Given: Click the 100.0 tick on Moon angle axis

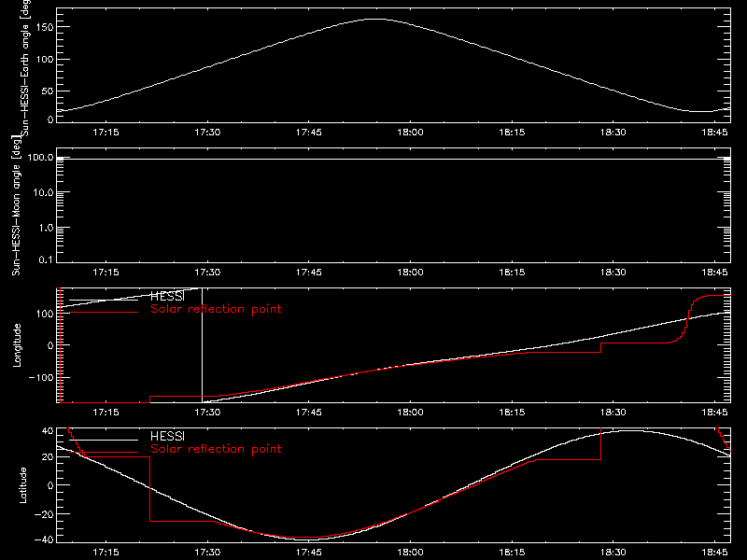Looking at the screenshot, I should click(x=40, y=157).
